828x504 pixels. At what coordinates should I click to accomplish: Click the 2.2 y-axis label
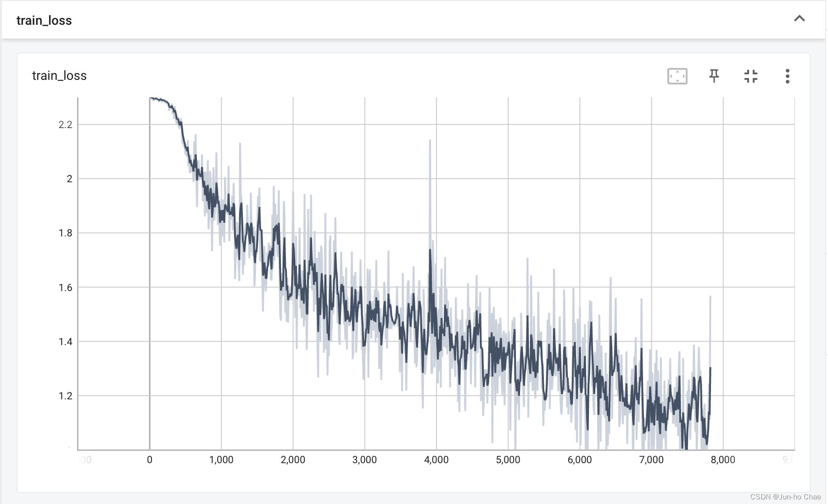[x=65, y=125]
